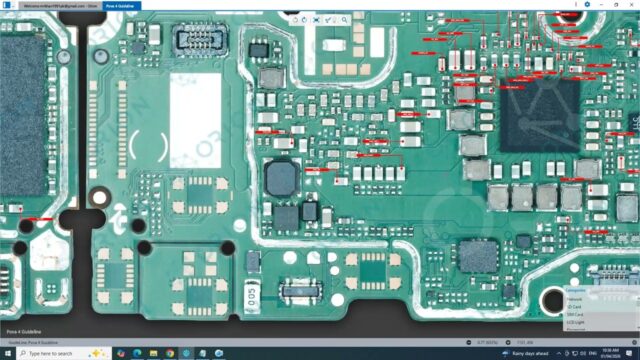This screenshot has width=640, height=360.
Task: Select LCD Light in the categories list
Action: (x=575, y=322)
